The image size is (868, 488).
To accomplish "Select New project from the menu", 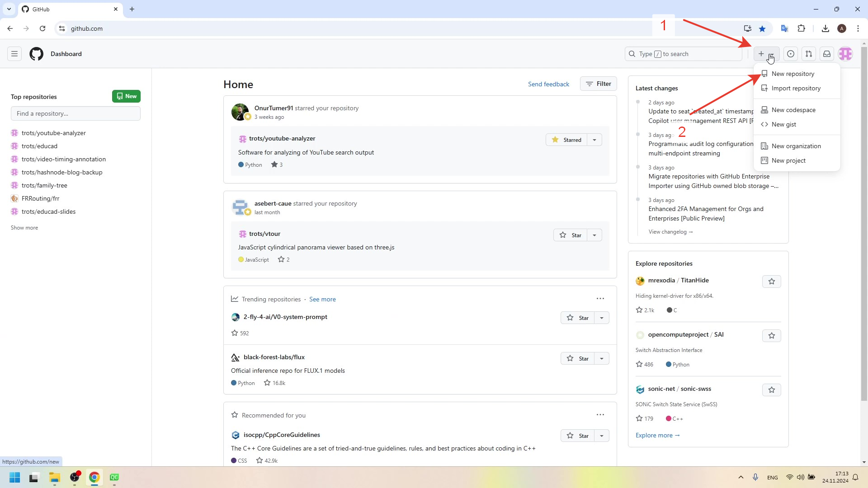I will (x=797, y=160).
